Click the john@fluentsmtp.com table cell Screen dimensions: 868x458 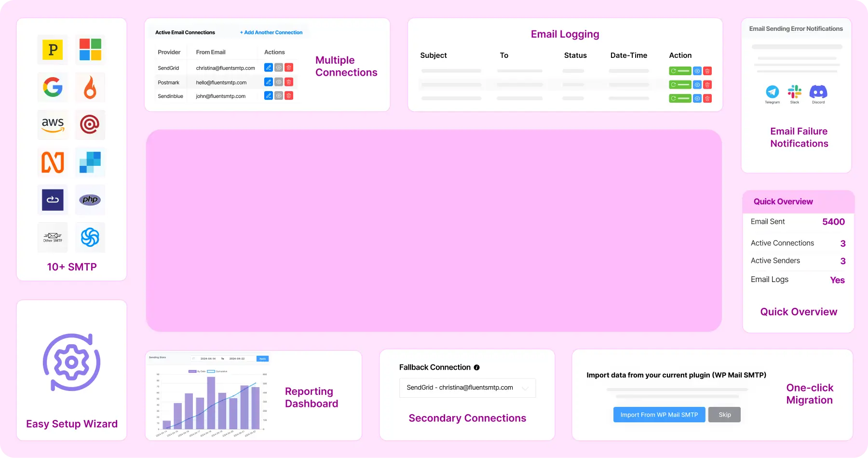220,96
